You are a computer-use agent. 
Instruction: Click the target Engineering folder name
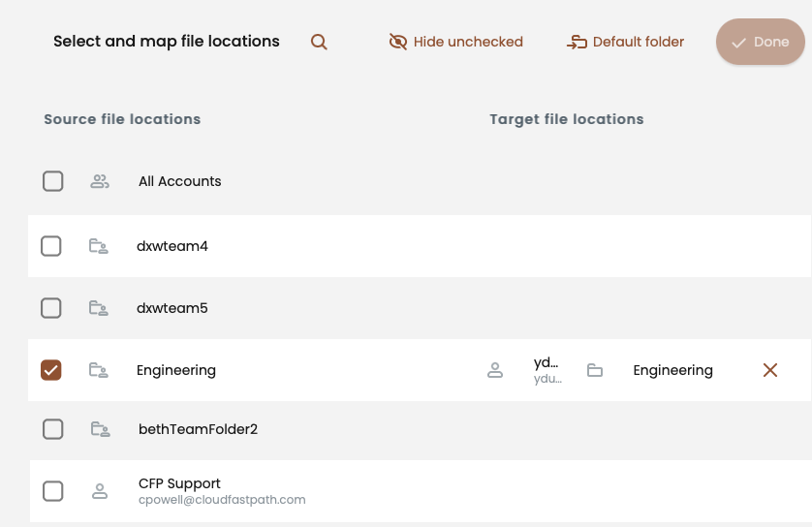[x=672, y=370]
